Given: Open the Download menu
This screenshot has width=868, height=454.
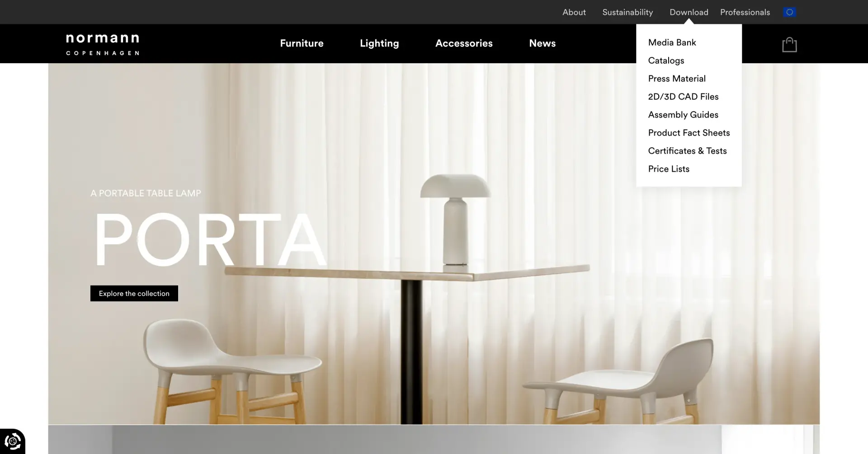Looking at the screenshot, I should point(689,12).
